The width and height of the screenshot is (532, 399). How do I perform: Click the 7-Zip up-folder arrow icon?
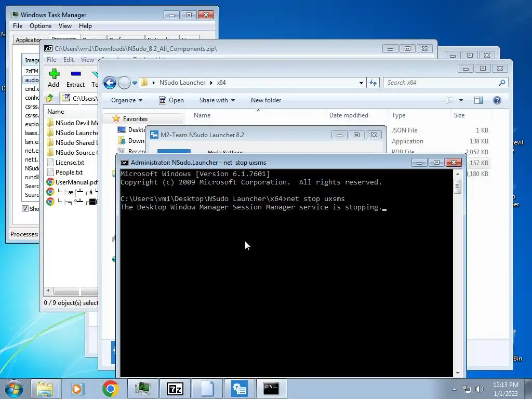coord(50,98)
